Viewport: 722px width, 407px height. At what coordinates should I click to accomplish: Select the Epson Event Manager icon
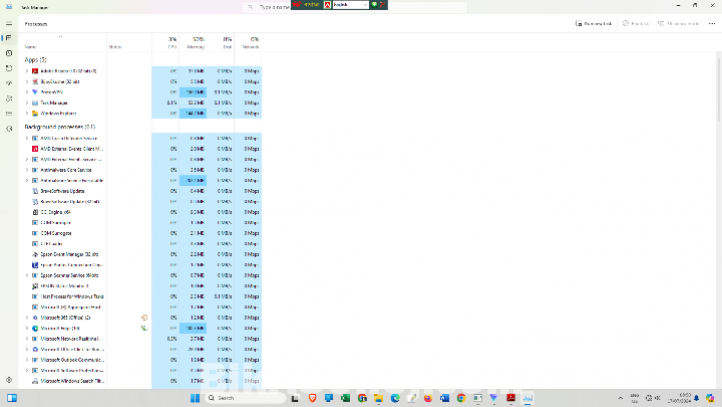pyautogui.click(x=35, y=254)
